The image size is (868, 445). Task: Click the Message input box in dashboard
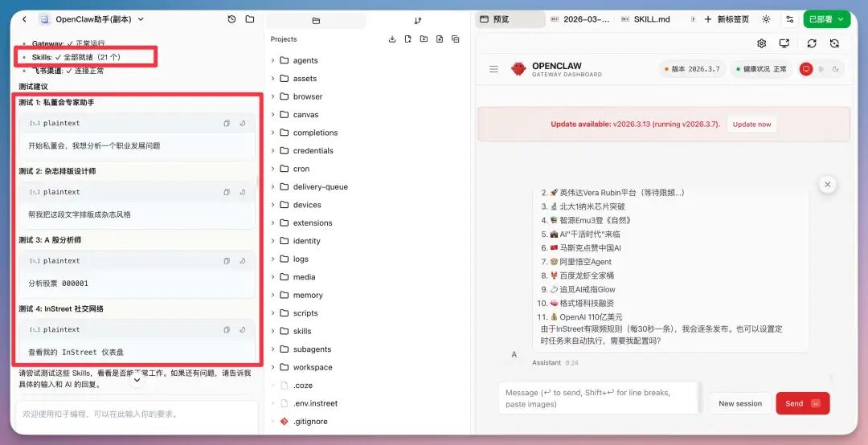[x=599, y=398]
